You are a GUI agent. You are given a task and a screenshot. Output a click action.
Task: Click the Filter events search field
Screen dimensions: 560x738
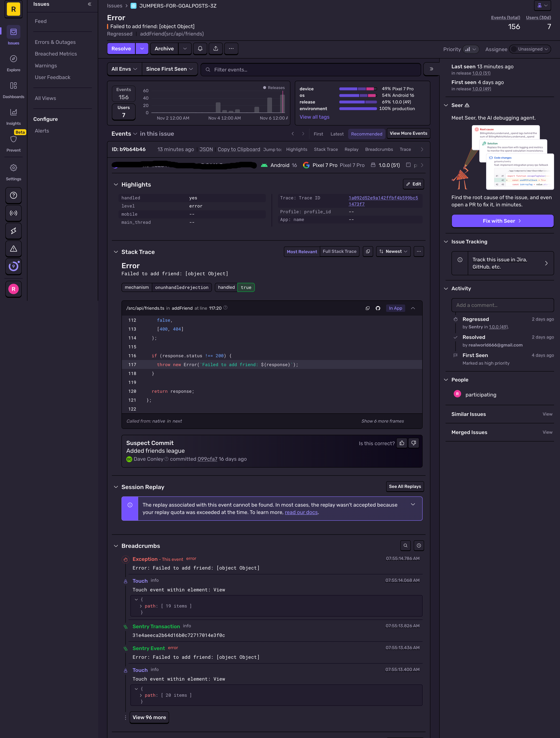click(310, 70)
